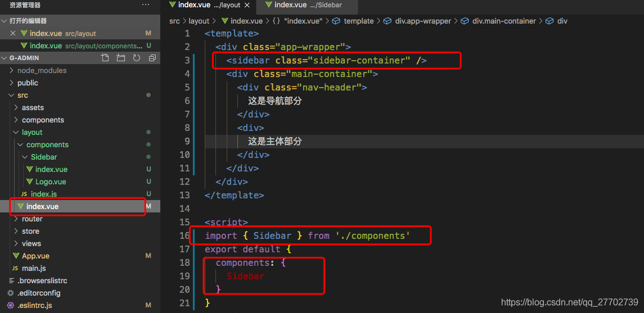Open the explorer more actions ellipsis menu
Screen dimensions: 644x313
(146, 4)
